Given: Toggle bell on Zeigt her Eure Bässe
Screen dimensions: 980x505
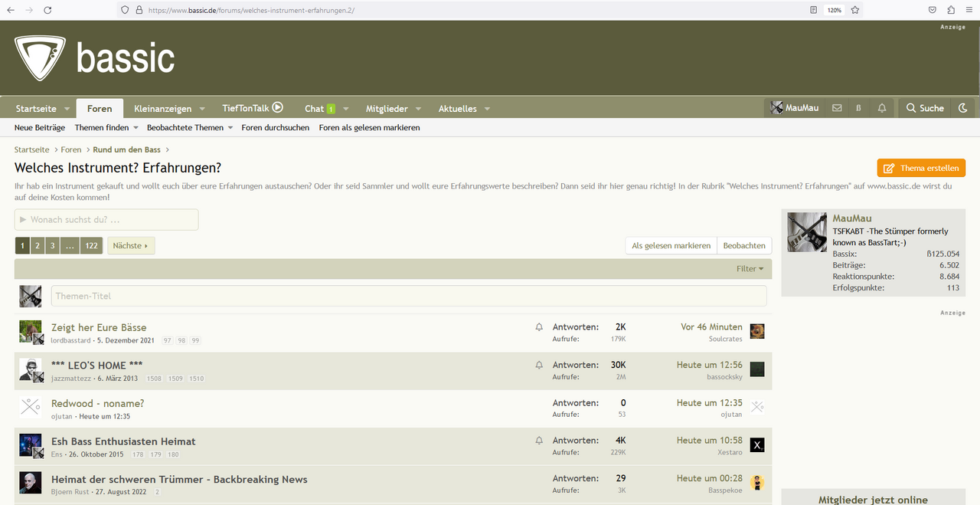Looking at the screenshot, I should 539,327.
